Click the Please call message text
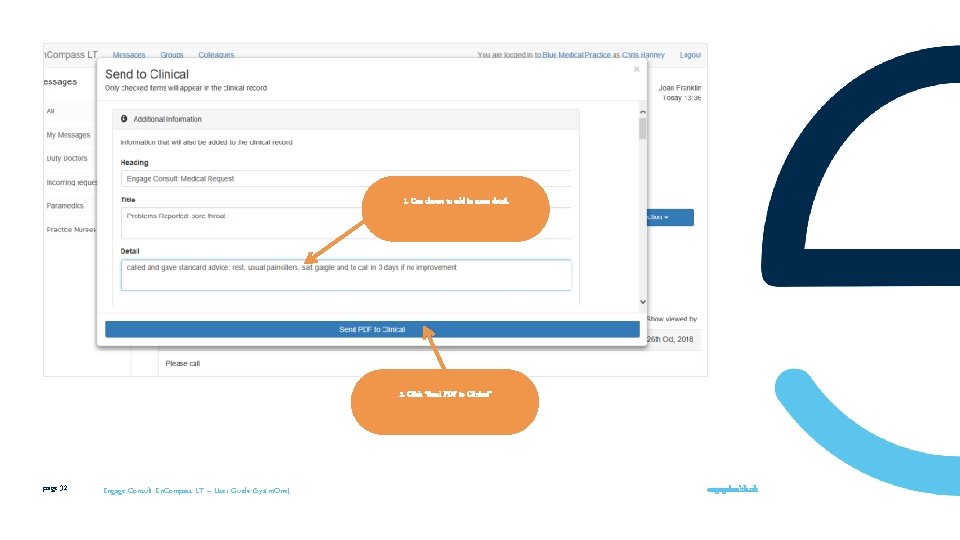Screen dimensions: 960x540 tap(182, 363)
